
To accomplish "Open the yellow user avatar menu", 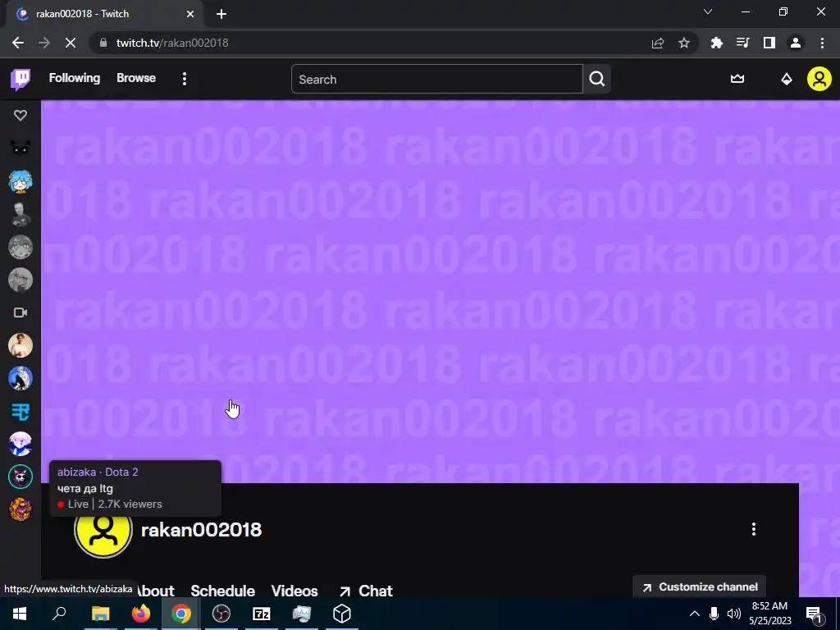I will tap(819, 79).
